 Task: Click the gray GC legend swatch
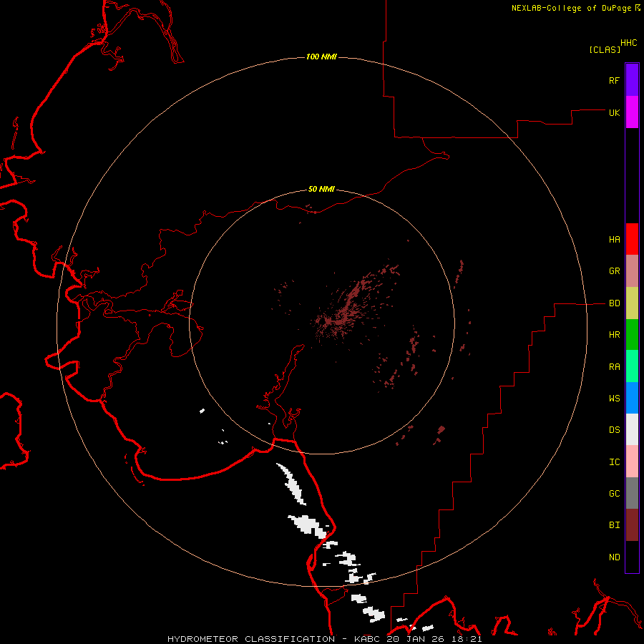tap(632, 493)
